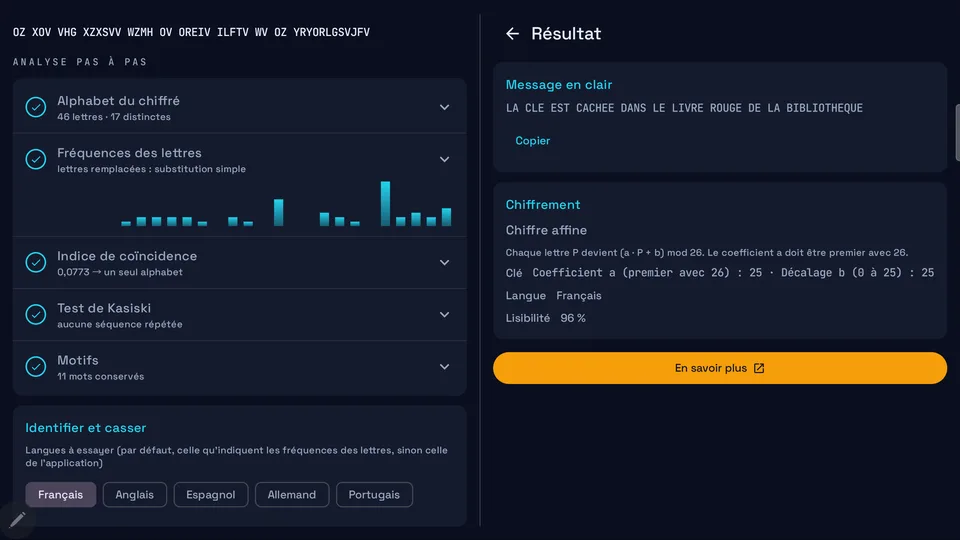This screenshot has height=540, width=960.
Task: Toggle the Portugais language chip
Action: [374, 495]
